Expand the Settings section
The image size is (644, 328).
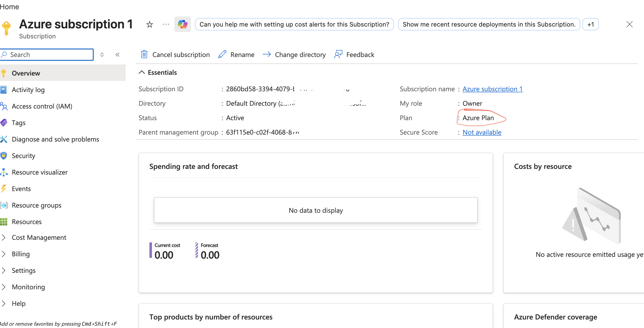(4, 270)
